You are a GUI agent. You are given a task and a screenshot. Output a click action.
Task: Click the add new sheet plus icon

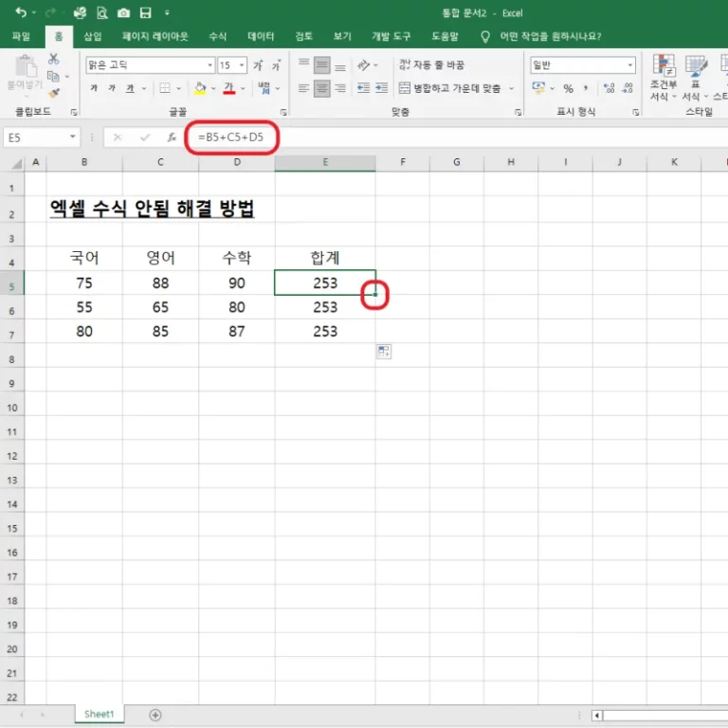pyautogui.click(x=155, y=715)
